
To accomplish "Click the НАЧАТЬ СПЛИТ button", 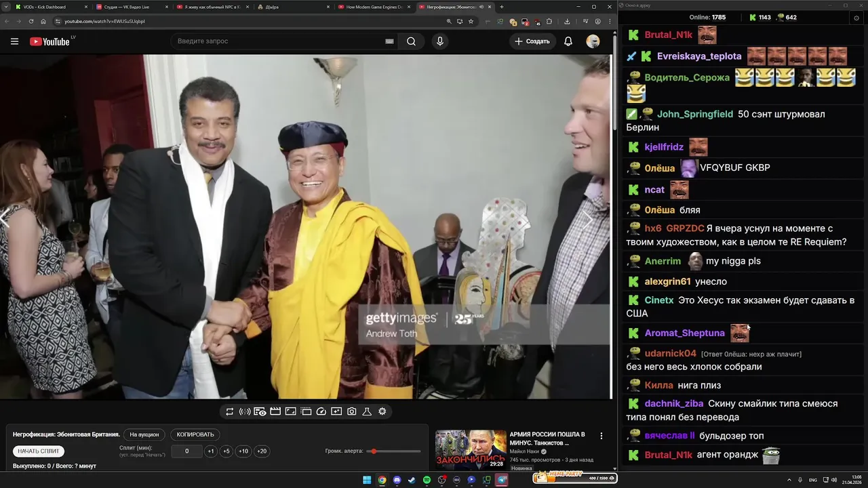I will pyautogui.click(x=39, y=451).
